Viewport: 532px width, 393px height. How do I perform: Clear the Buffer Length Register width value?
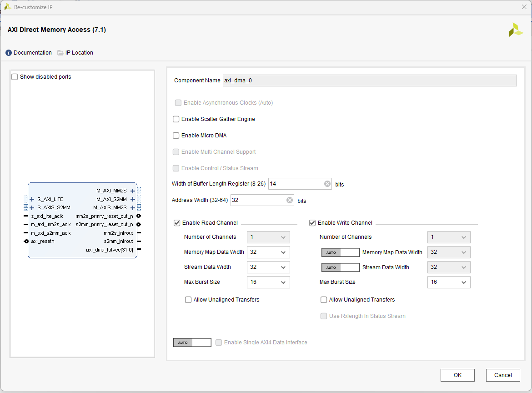tap(327, 184)
